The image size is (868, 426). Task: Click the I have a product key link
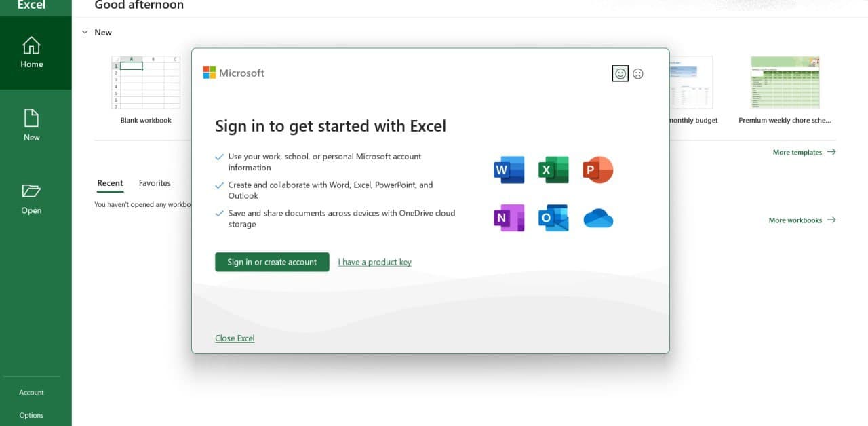click(375, 262)
